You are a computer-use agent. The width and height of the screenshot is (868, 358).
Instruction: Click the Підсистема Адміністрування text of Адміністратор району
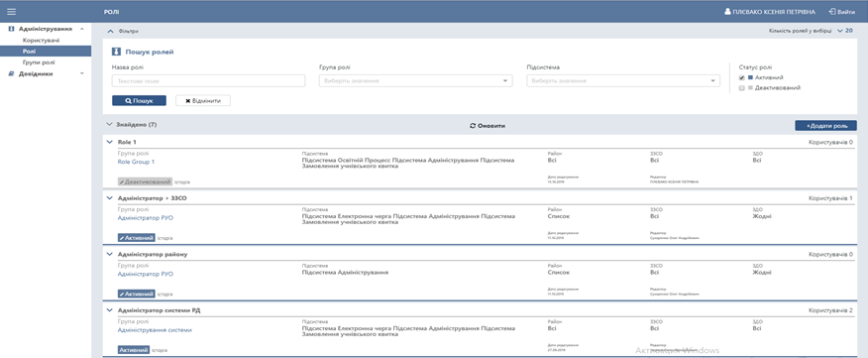click(x=345, y=273)
